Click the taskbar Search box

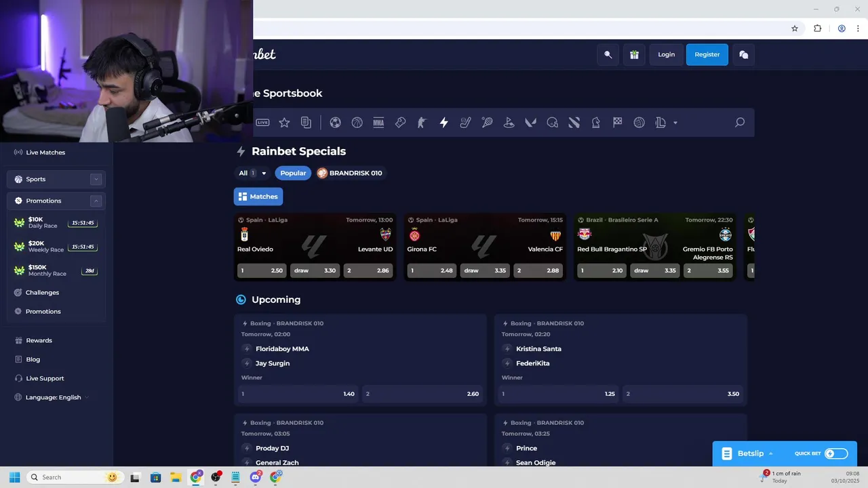74,477
